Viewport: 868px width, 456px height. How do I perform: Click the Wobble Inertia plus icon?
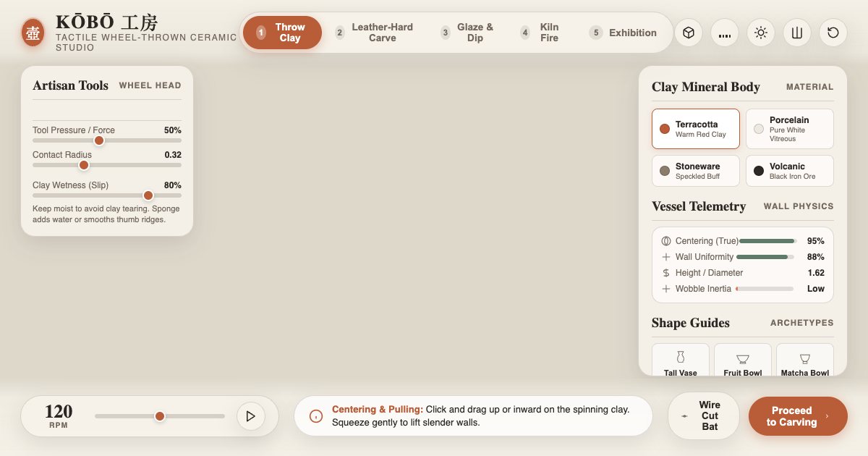[666, 289]
